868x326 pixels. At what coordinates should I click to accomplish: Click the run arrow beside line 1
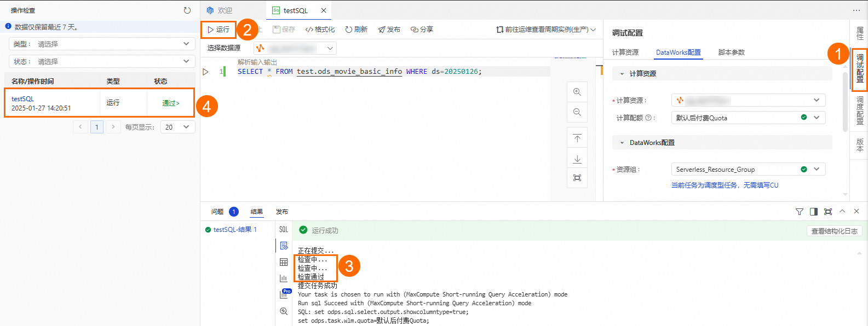205,72
